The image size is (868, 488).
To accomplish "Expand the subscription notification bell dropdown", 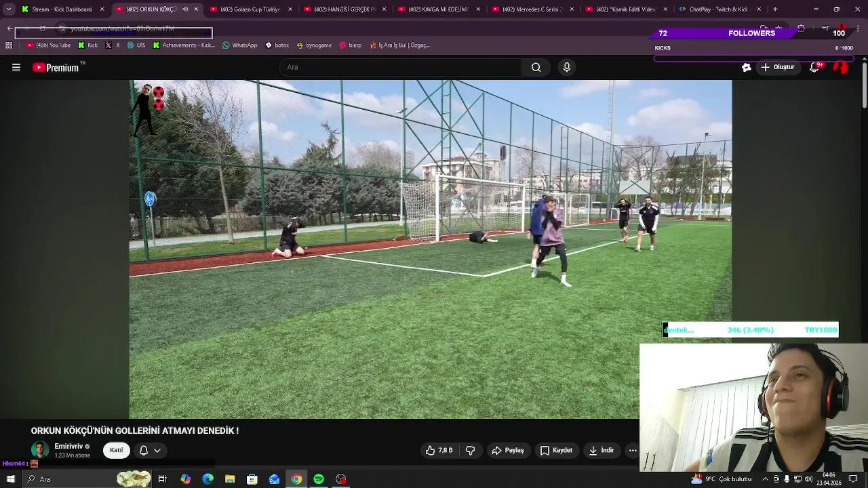I will click(x=150, y=450).
